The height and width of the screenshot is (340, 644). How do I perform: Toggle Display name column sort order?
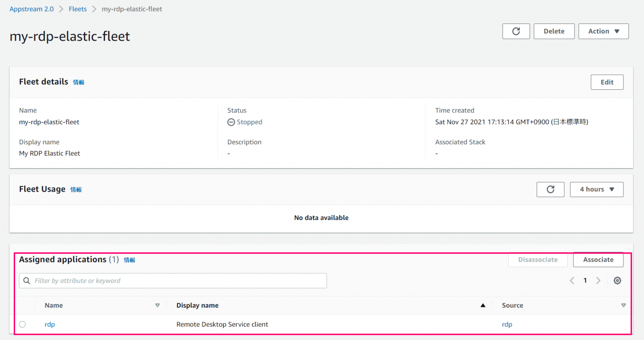coord(483,305)
